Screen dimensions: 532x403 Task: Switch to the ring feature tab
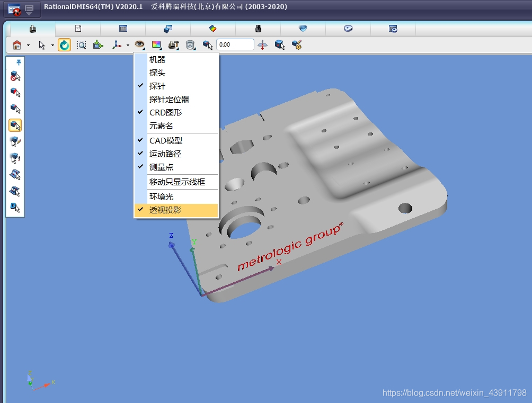click(x=348, y=29)
